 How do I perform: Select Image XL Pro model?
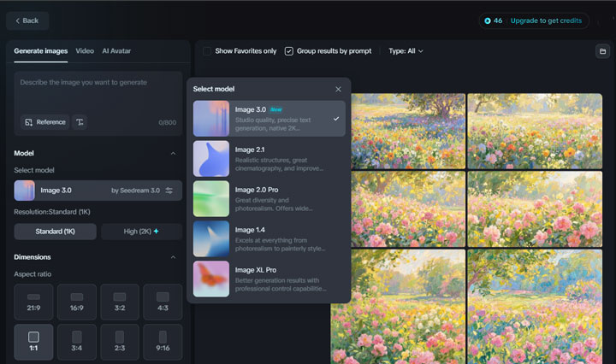269,279
